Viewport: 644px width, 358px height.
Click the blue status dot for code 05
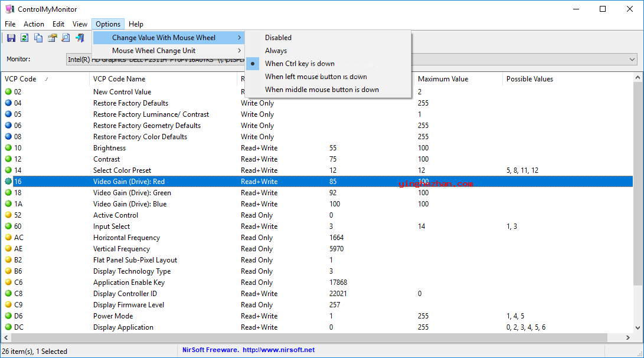8,114
